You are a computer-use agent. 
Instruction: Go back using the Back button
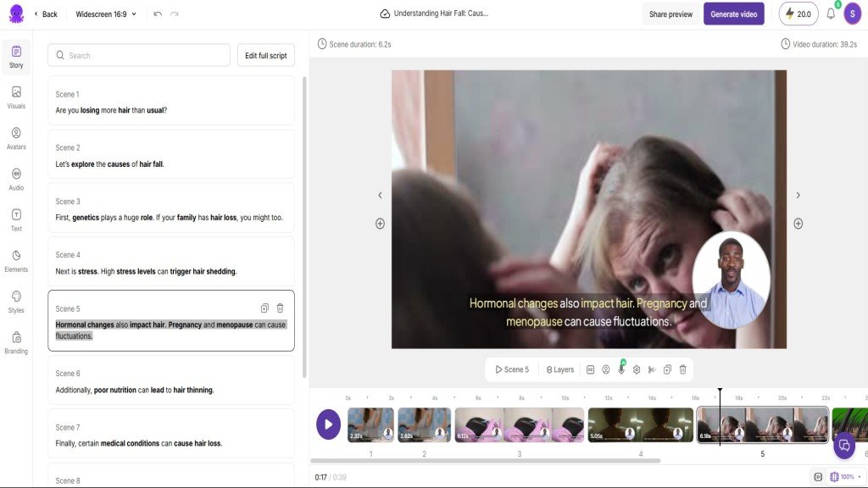coord(46,14)
